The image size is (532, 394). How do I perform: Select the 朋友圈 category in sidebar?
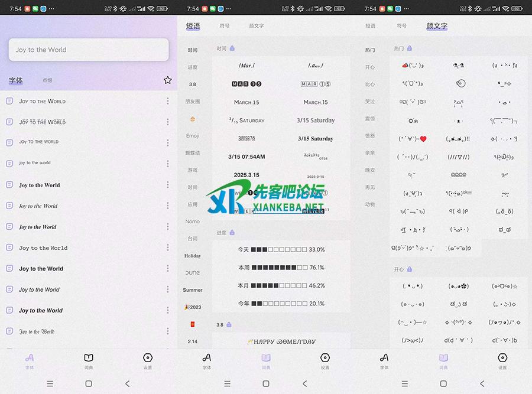pyautogui.click(x=193, y=102)
